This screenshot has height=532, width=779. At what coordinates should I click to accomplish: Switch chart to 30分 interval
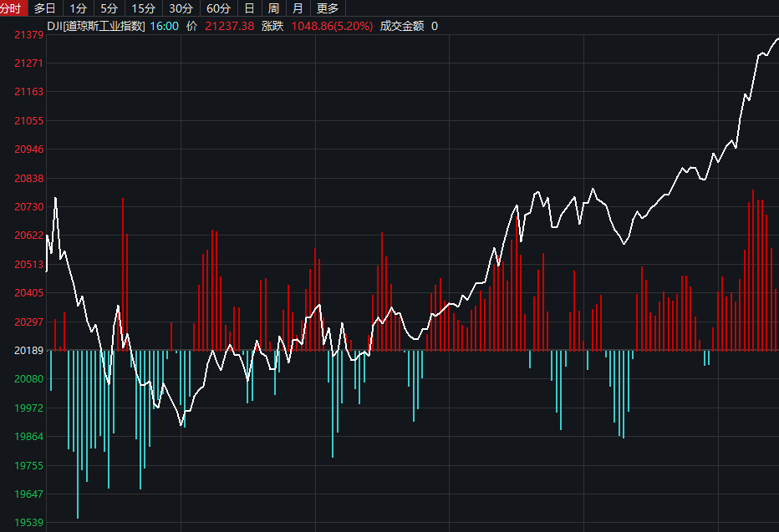181,8
